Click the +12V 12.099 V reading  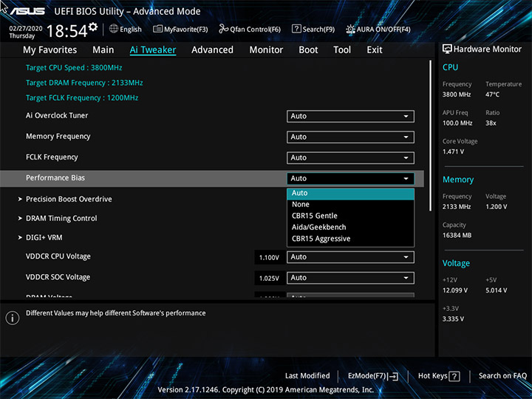pos(455,290)
